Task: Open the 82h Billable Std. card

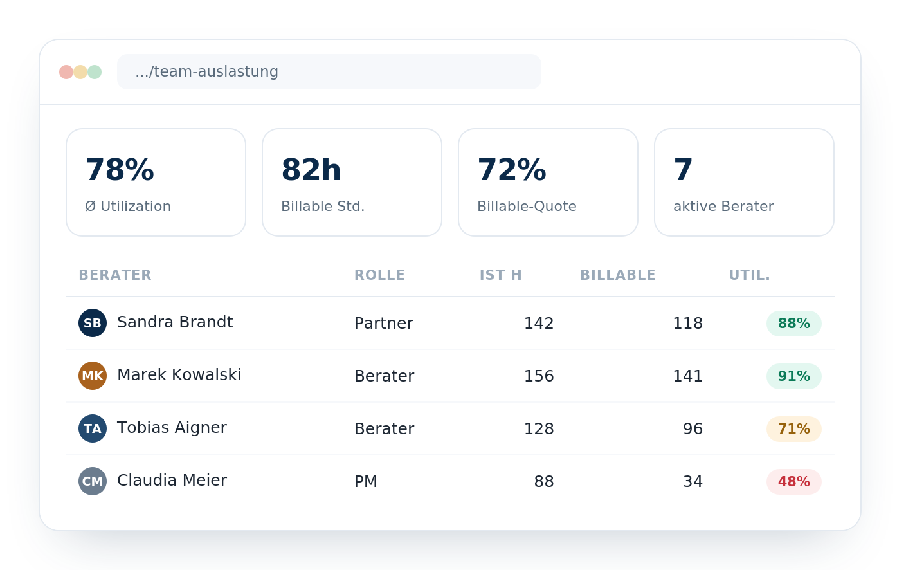Action: click(352, 183)
